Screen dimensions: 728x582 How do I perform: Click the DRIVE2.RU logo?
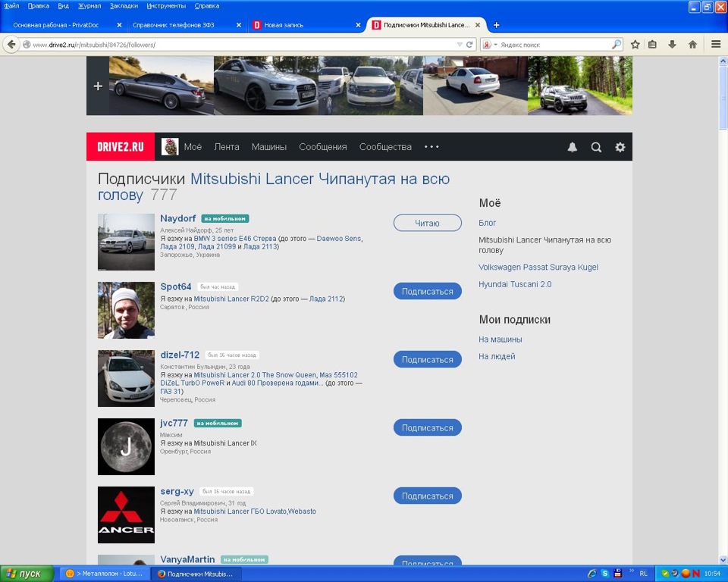click(x=121, y=147)
